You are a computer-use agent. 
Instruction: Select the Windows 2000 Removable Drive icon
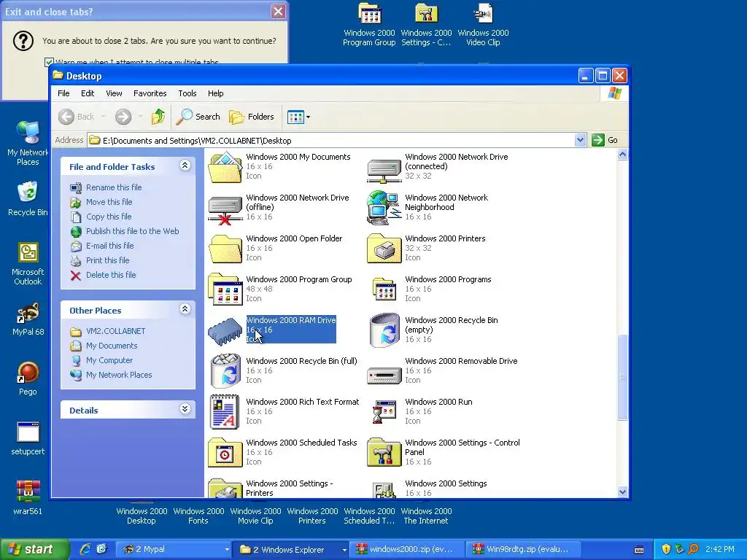tap(384, 376)
